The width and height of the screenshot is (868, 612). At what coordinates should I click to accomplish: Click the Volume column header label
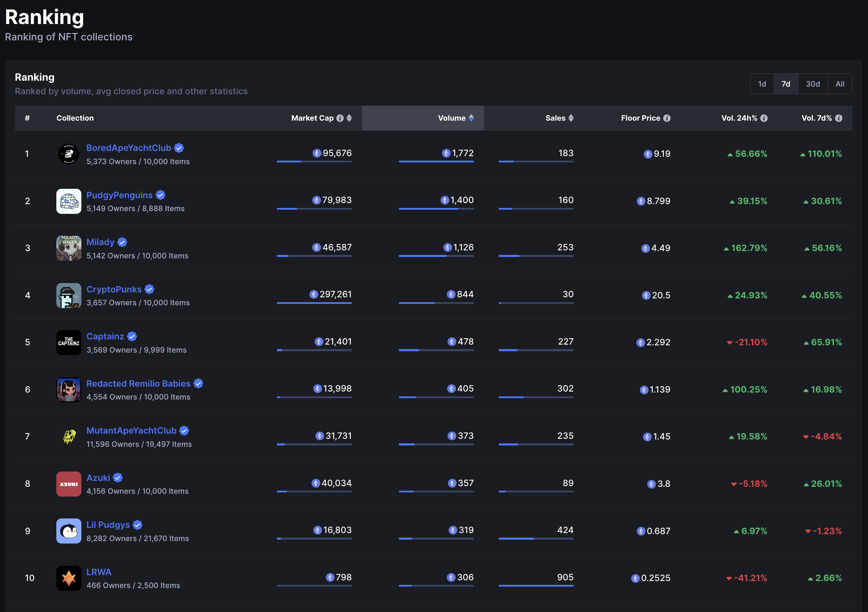coord(451,118)
